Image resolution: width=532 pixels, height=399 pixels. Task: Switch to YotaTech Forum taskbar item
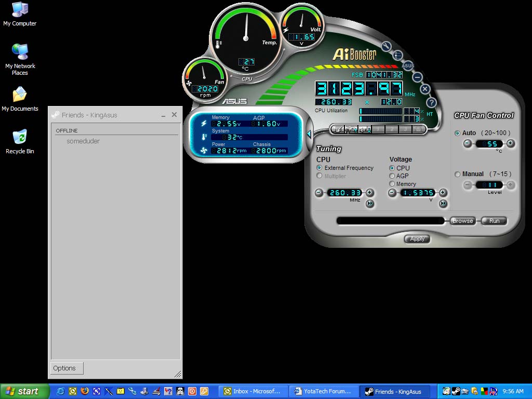324,391
